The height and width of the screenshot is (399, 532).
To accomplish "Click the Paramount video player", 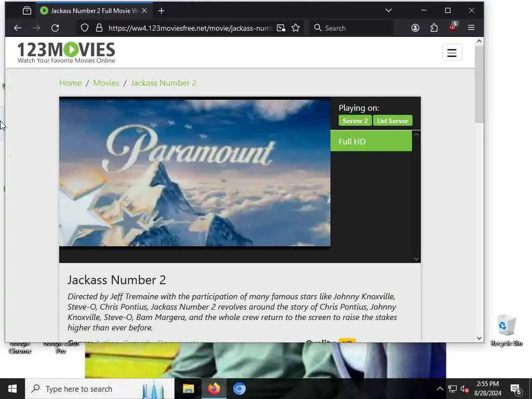I will 195,173.
